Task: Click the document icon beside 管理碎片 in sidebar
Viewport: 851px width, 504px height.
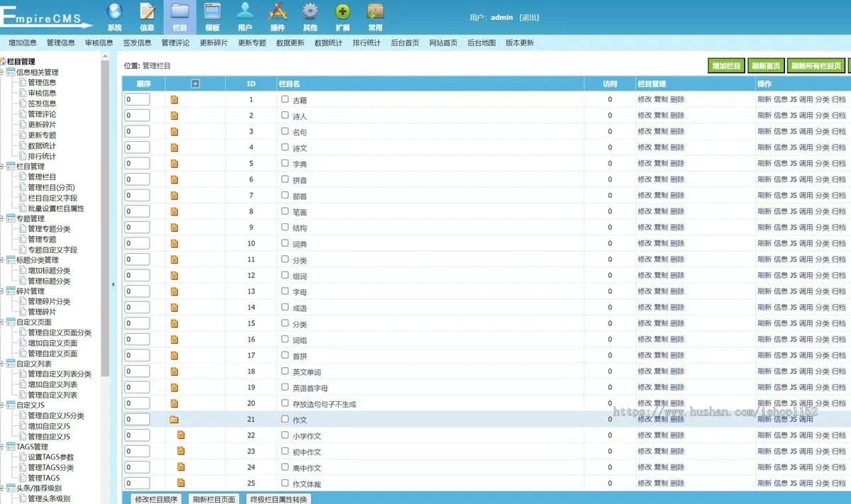Action: [22, 312]
